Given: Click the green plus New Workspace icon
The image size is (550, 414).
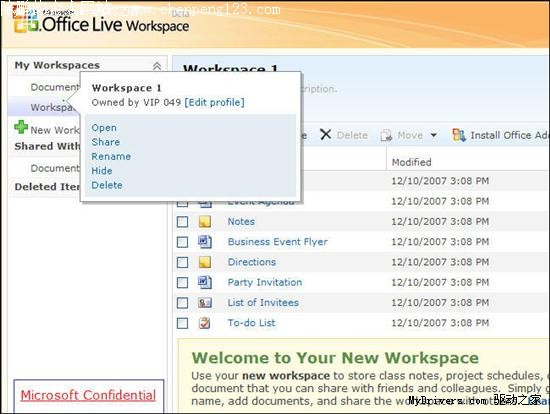Looking at the screenshot, I should (x=21, y=127).
